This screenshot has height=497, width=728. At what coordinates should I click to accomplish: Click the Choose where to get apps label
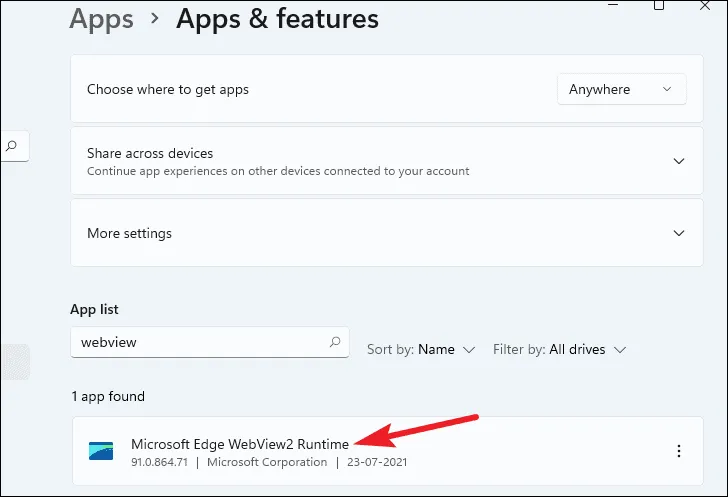pos(168,89)
